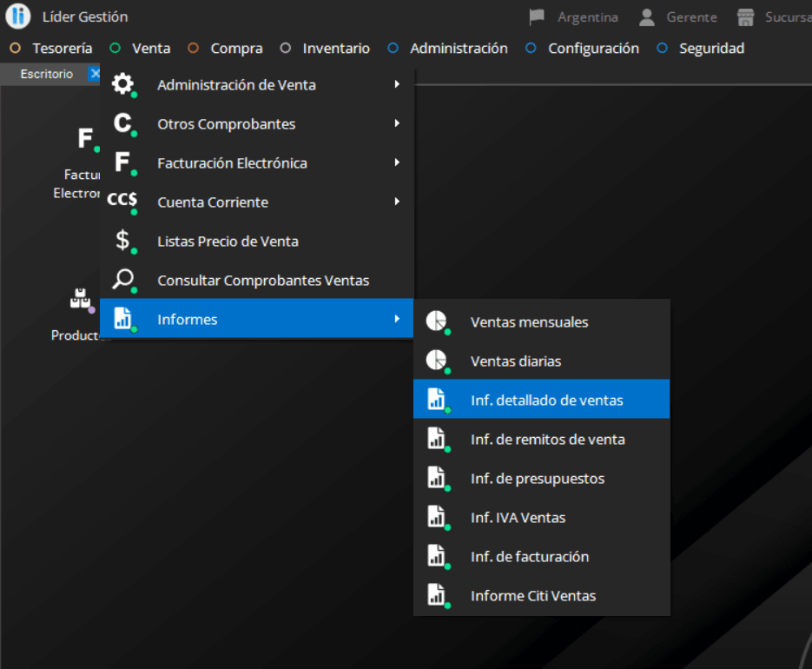Open the Inventario menu

pos(335,49)
